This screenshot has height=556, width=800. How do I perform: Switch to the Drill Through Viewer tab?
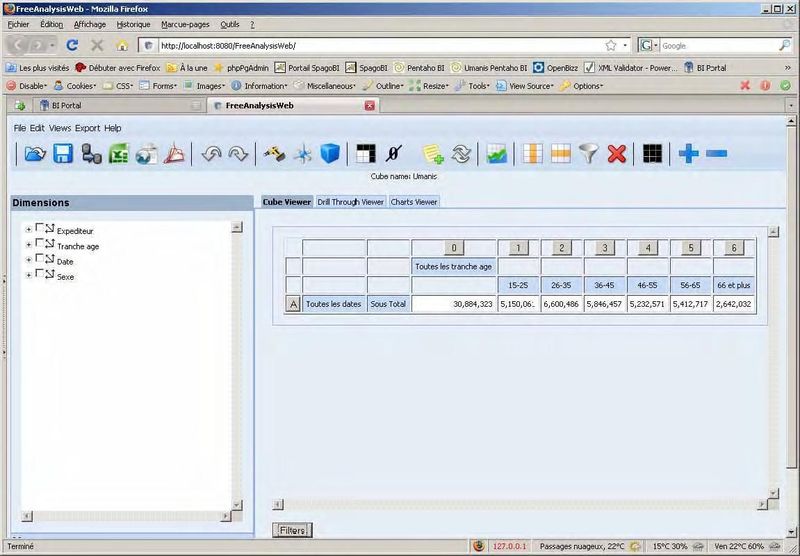pos(350,202)
